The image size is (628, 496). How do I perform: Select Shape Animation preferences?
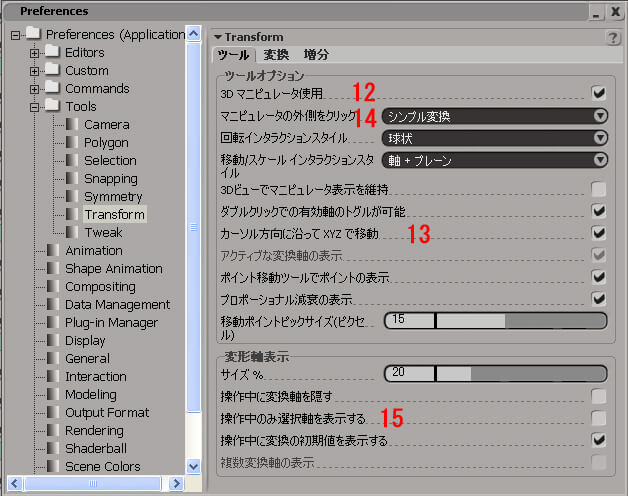(x=114, y=268)
